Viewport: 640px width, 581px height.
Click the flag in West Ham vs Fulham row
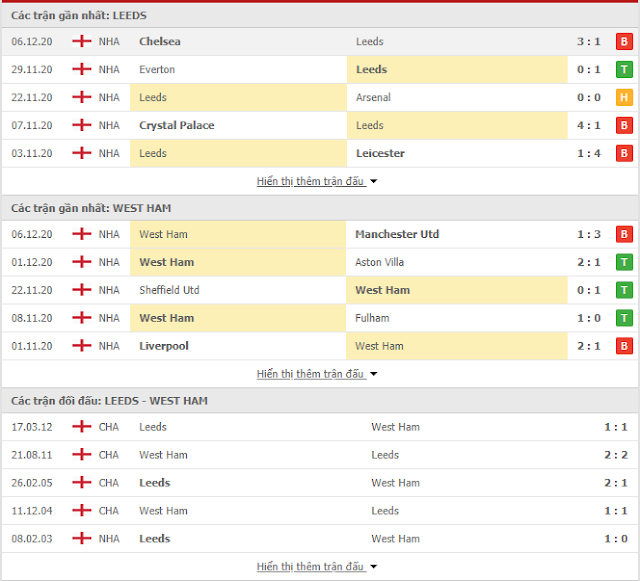point(82,318)
